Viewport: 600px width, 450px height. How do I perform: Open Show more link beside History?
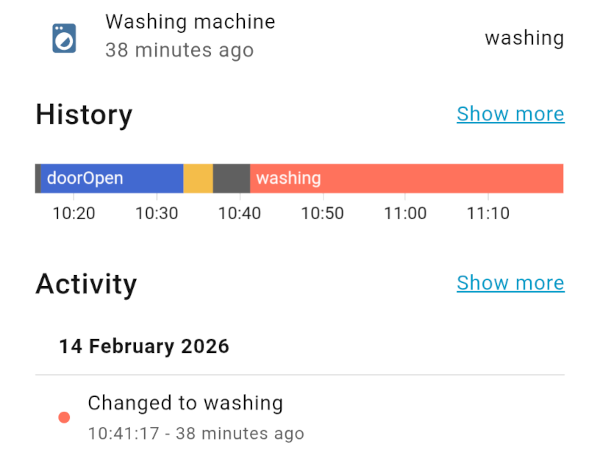coord(510,114)
